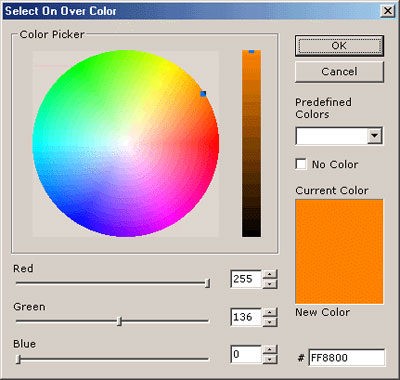The height and width of the screenshot is (380, 400).
Task: Click the orange Current Color preview swatch
Action: (339, 252)
